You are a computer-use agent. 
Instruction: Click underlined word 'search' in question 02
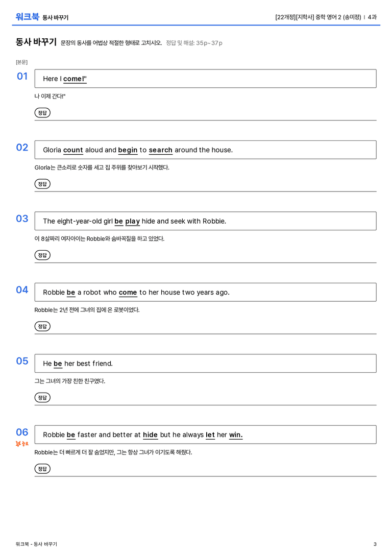click(161, 150)
